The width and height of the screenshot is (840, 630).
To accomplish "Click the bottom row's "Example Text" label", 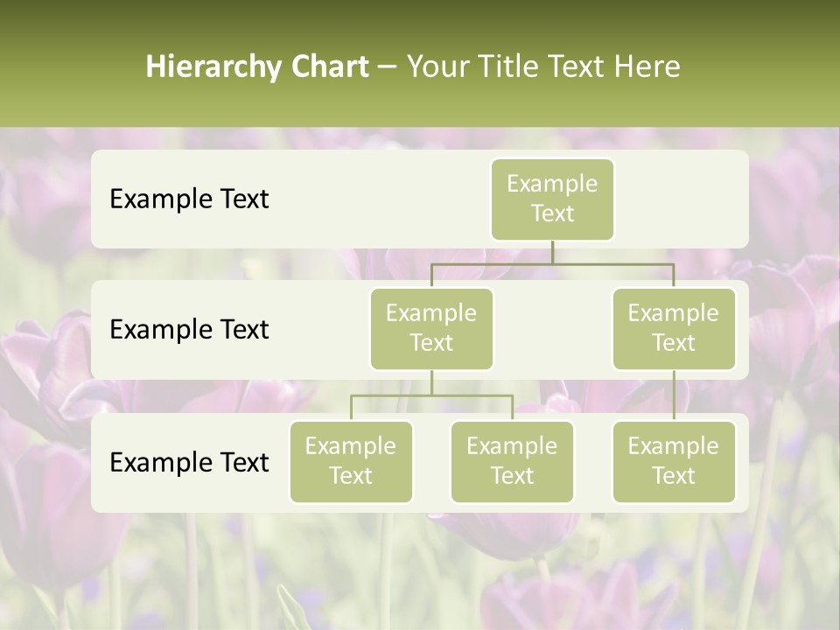I will tap(189, 462).
